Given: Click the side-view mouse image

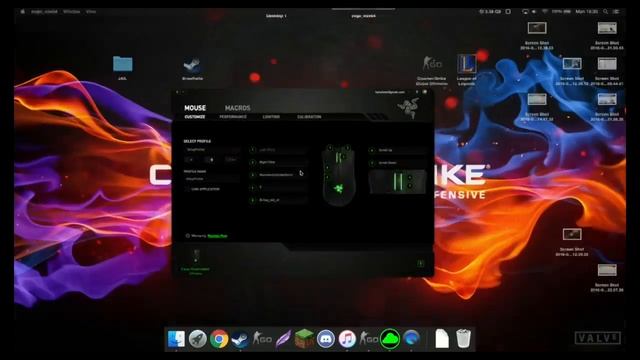Looking at the screenshot, I should [398, 181].
